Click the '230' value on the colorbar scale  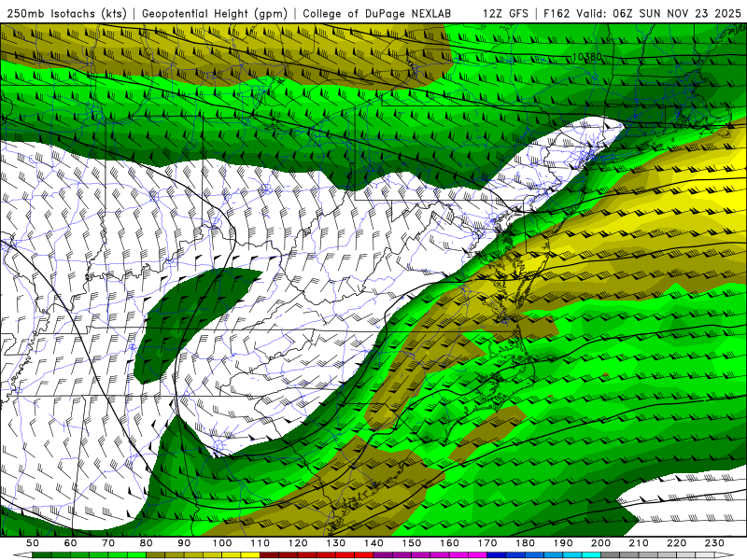coord(714,543)
